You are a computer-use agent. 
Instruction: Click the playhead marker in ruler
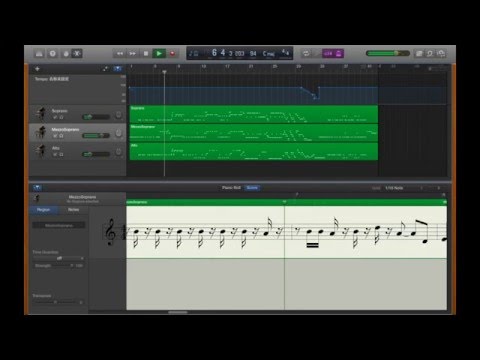(164, 72)
